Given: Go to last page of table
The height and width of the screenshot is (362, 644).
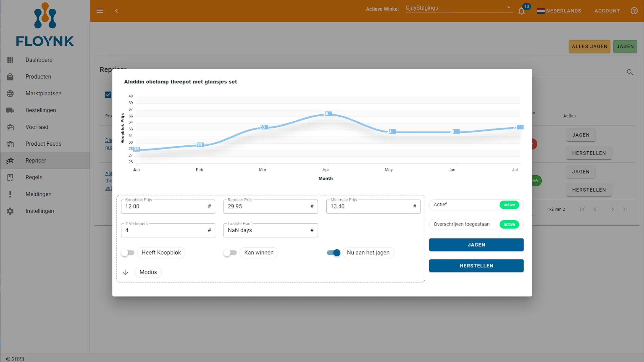Looking at the screenshot, I should click(x=625, y=209).
